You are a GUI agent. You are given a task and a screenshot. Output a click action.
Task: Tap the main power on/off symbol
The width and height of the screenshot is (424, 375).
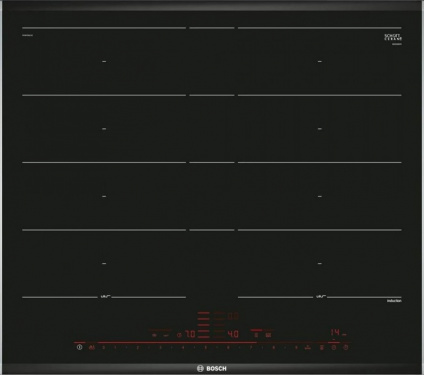click(x=80, y=347)
